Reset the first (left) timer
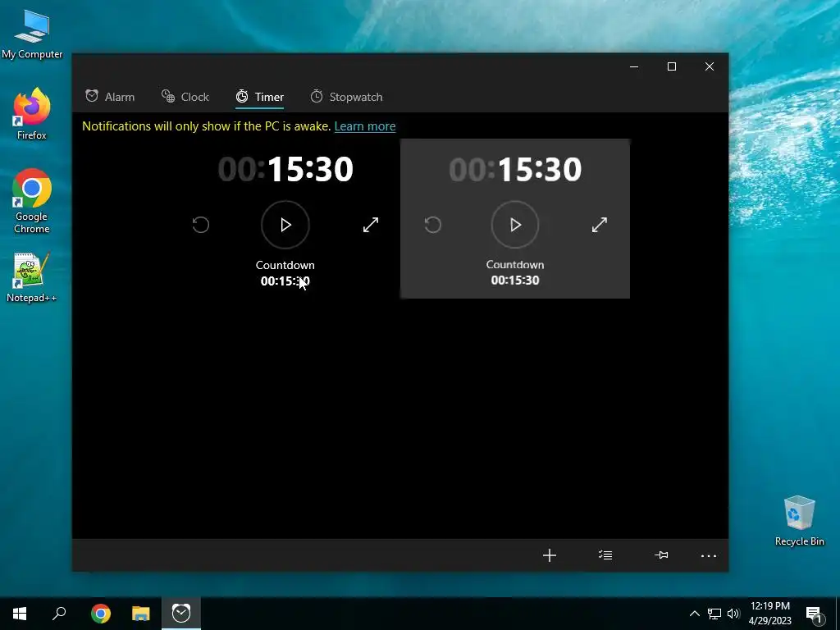Image resolution: width=840 pixels, height=630 pixels. coord(201,225)
